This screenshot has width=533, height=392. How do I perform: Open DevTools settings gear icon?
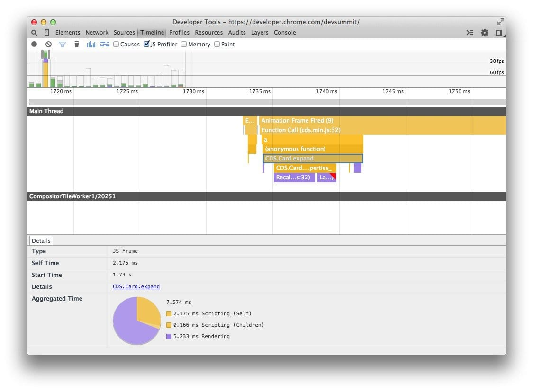pos(484,33)
